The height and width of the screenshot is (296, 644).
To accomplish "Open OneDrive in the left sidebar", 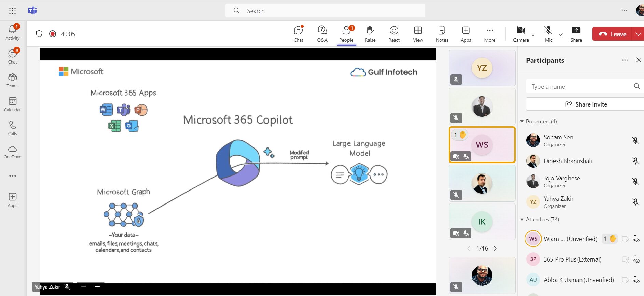I will pos(13,152).
